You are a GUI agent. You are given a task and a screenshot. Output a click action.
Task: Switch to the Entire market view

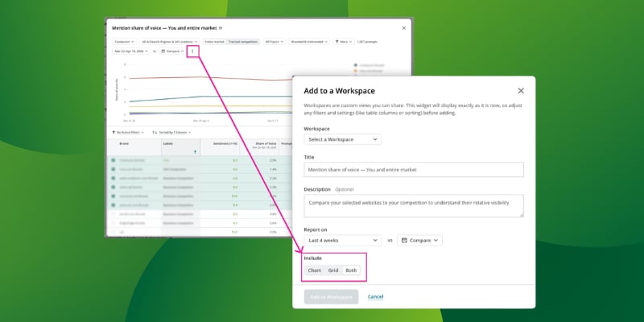214,42
